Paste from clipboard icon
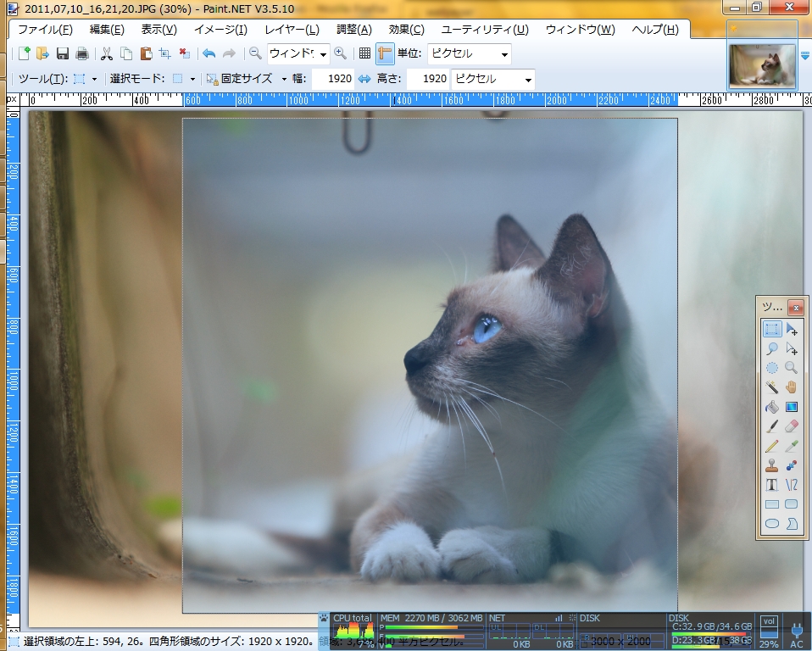Screen dimensions: 812x651 pos(146,53)
